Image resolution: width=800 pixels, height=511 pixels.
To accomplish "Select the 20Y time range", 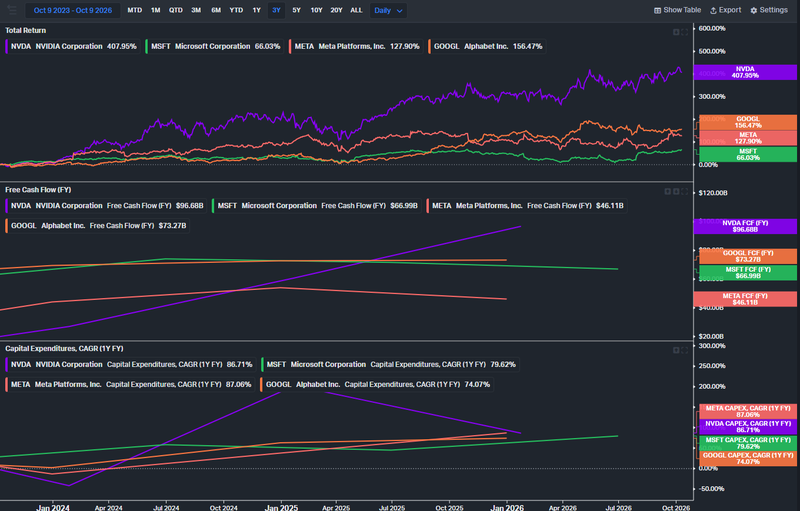I will (336, 10).
